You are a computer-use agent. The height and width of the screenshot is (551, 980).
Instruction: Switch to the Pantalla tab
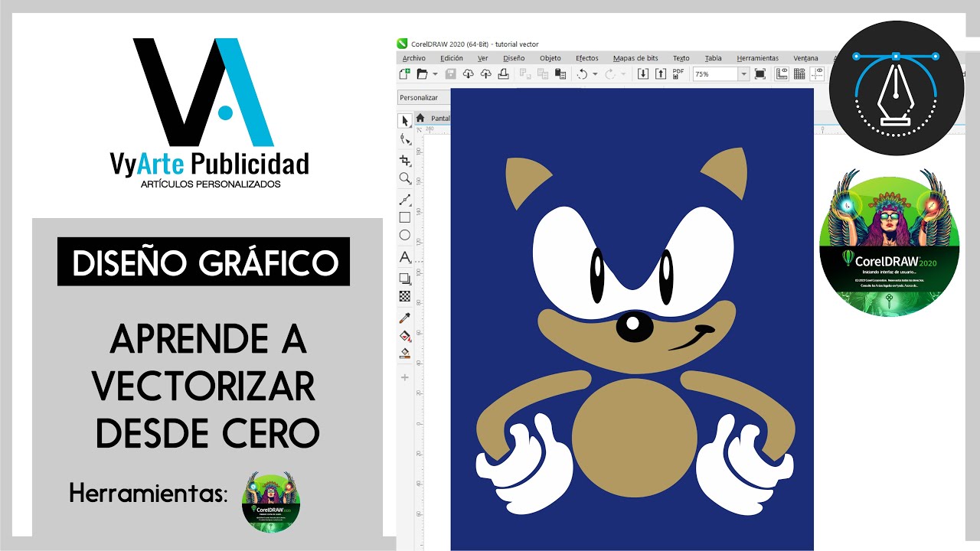440,119
